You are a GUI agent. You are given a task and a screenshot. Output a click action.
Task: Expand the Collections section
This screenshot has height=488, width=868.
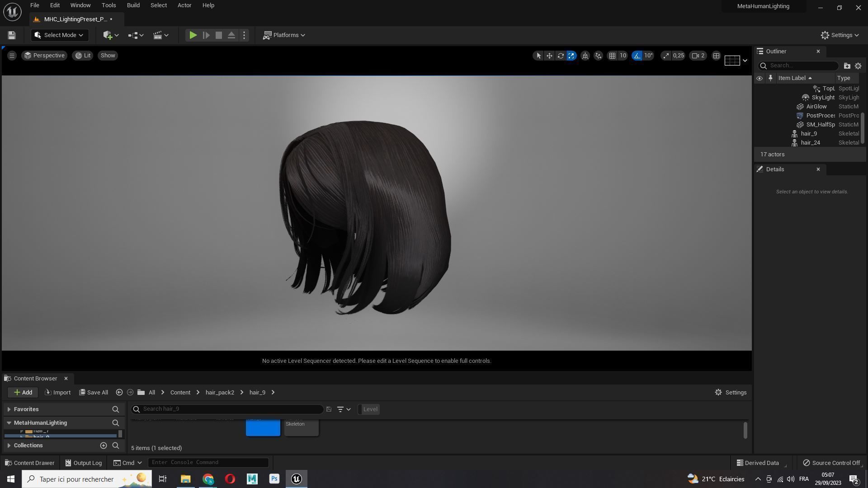pyautogui.click(x=9, y=446)
